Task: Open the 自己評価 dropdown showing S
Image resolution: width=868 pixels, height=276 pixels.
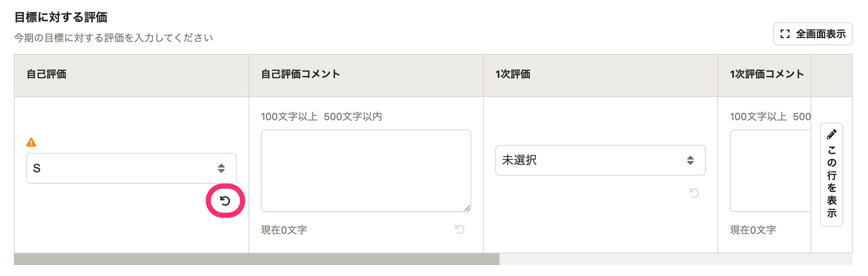Action: [132, 168]
